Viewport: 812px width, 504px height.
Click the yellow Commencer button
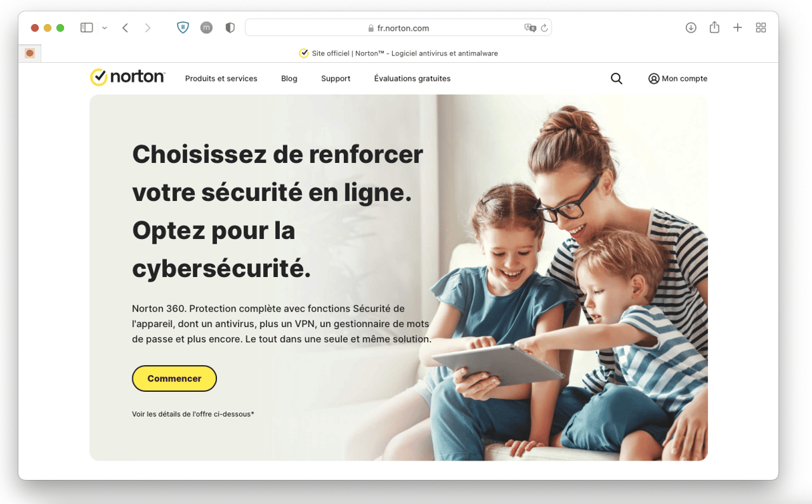click(174, 379)
